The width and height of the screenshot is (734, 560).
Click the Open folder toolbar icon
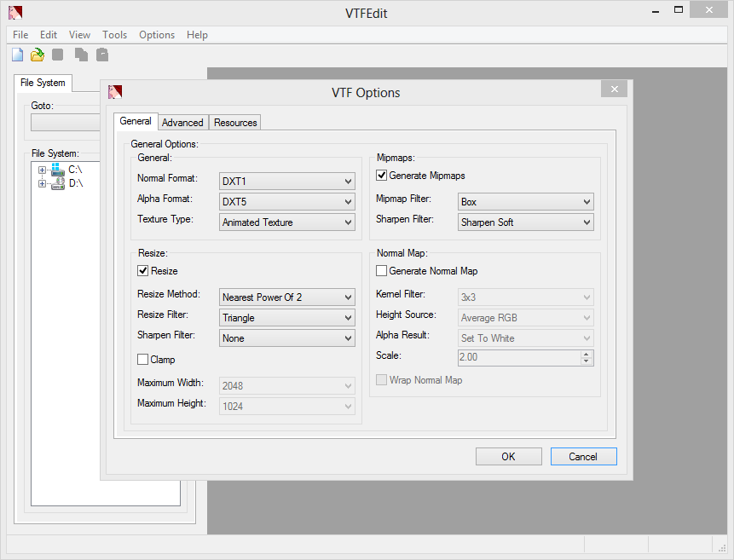pyautogui.click(x=38, y=55)
